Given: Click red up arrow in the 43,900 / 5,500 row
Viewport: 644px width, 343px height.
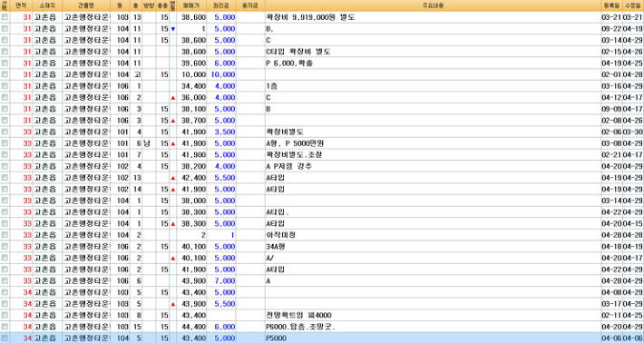Looking at the screenshot, I should coord(173,304).
